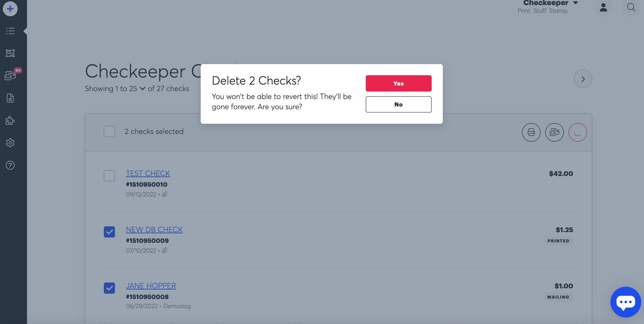Screen dimensions: 644x324
Task: Click the Delete 2 Checks? heading
Action: pos(256,81)
